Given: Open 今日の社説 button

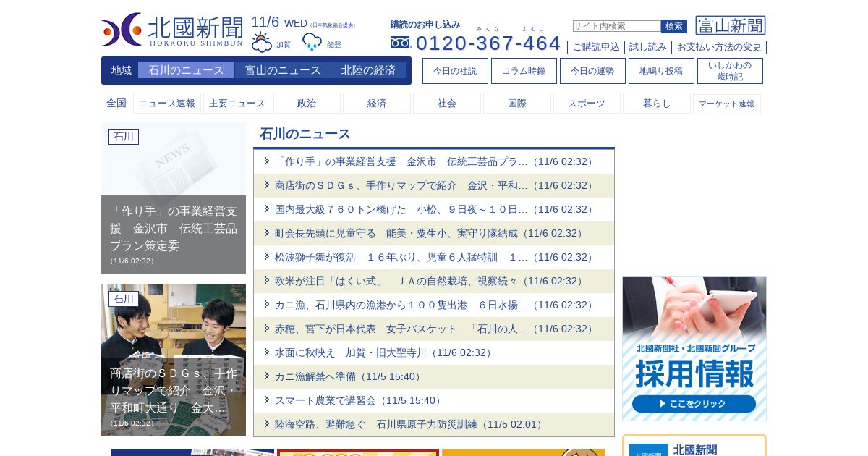Looking at the screenshot, I should pos(455,71).
